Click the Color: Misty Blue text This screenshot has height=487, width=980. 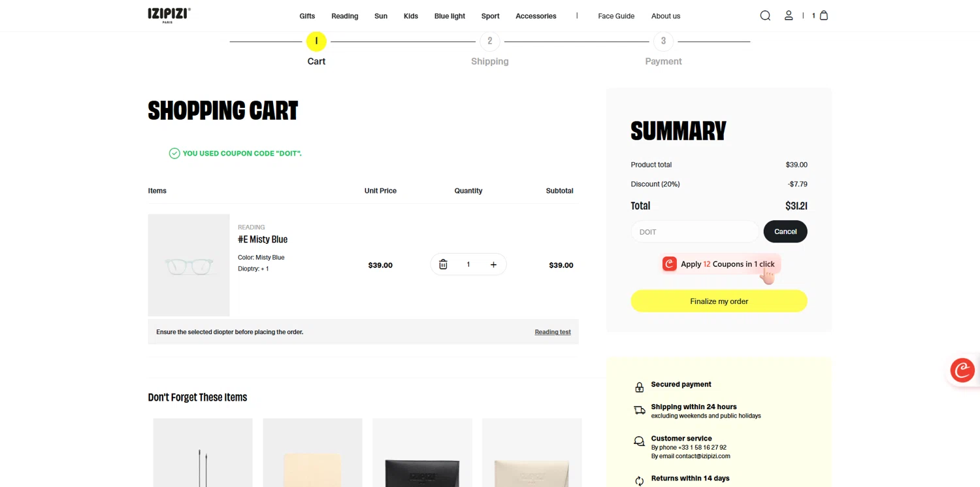(261, 258)
